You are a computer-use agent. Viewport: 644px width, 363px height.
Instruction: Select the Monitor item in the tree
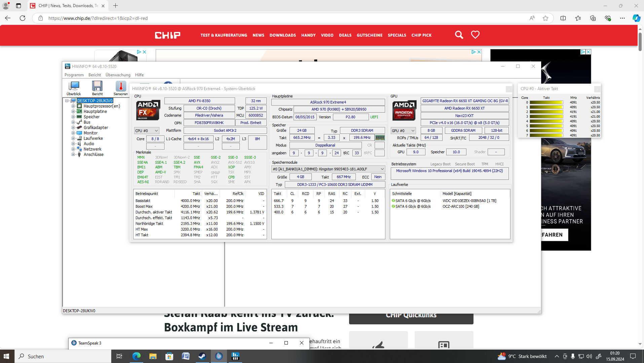[x=90, y=133]
